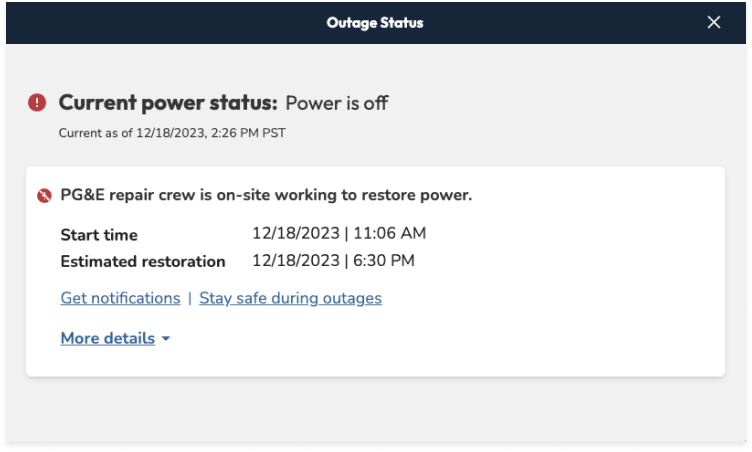The height and width of the screenshot is (452, 752).
Task: Click the More details dropdown arrow
Action: point(166,339)
